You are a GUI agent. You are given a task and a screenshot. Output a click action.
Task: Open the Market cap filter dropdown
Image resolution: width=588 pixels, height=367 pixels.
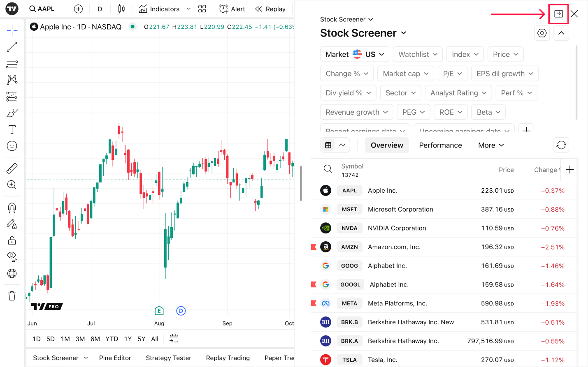[406, 74]
